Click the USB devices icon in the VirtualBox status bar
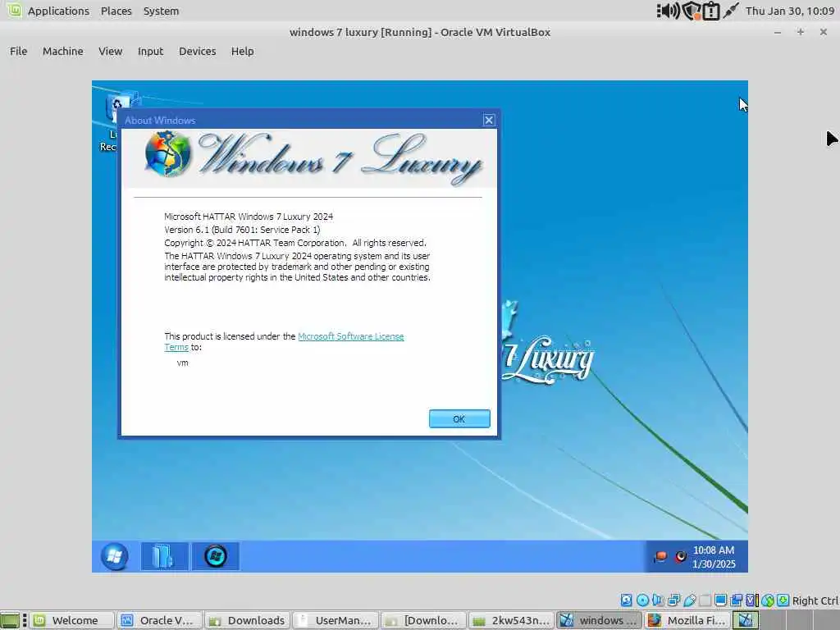The height and width of the screenshot is (630, 840). [689, 600]
